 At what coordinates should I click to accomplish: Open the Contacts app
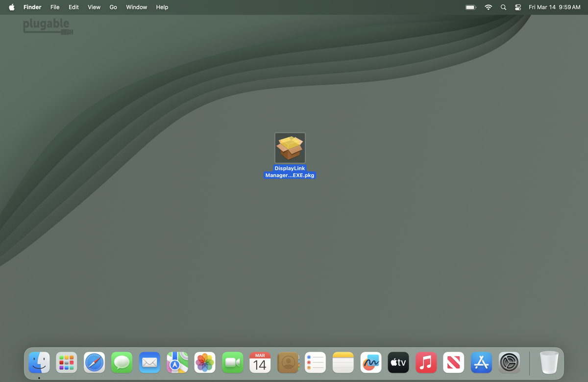(288, 362)
